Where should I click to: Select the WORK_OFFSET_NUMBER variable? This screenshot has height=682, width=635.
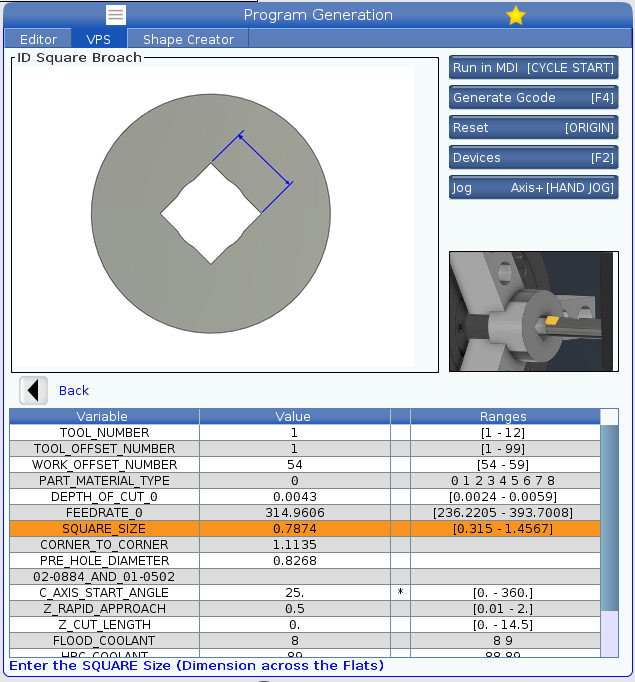tap(104, 465)
